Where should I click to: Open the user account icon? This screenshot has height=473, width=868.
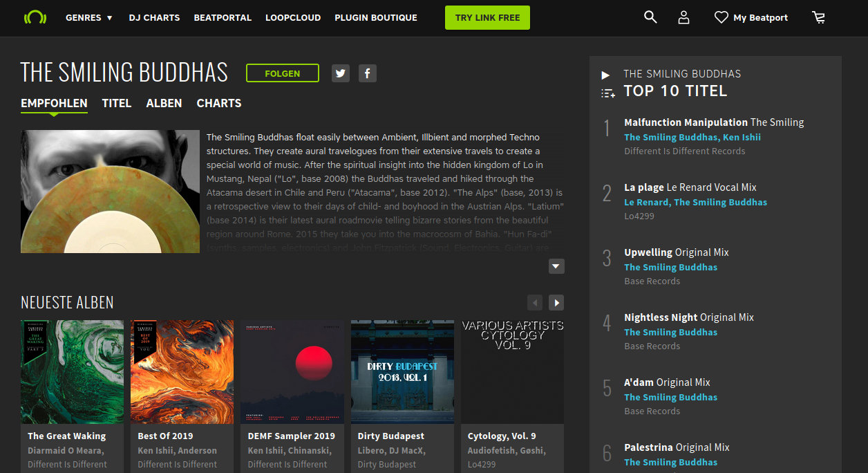point(684,17)
